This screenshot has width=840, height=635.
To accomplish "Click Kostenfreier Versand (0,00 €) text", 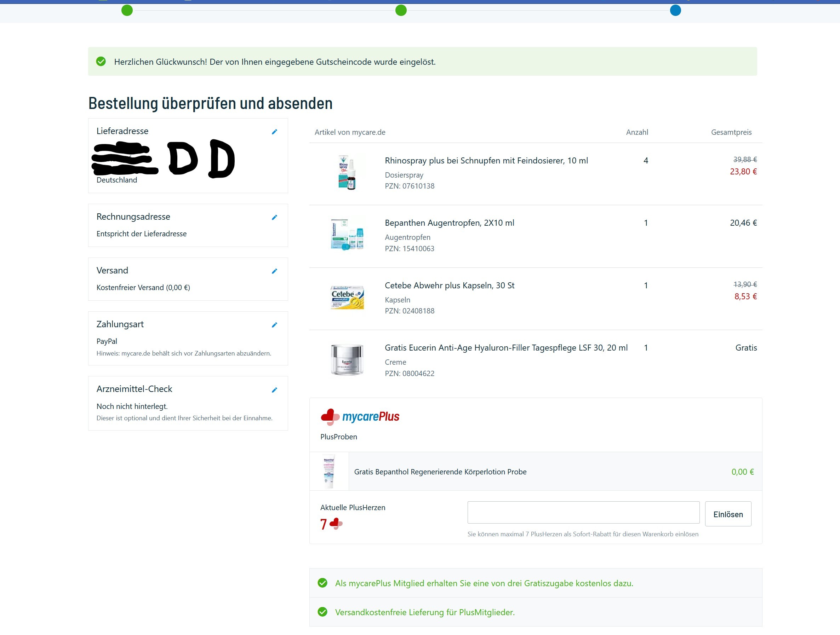I will click(x=143, y=287).
